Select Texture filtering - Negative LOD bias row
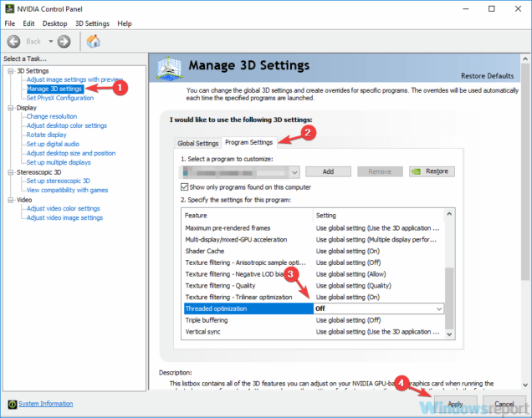The width and height of the screenshot is (532, 418). pyautogui.click(x=314, y=274)
